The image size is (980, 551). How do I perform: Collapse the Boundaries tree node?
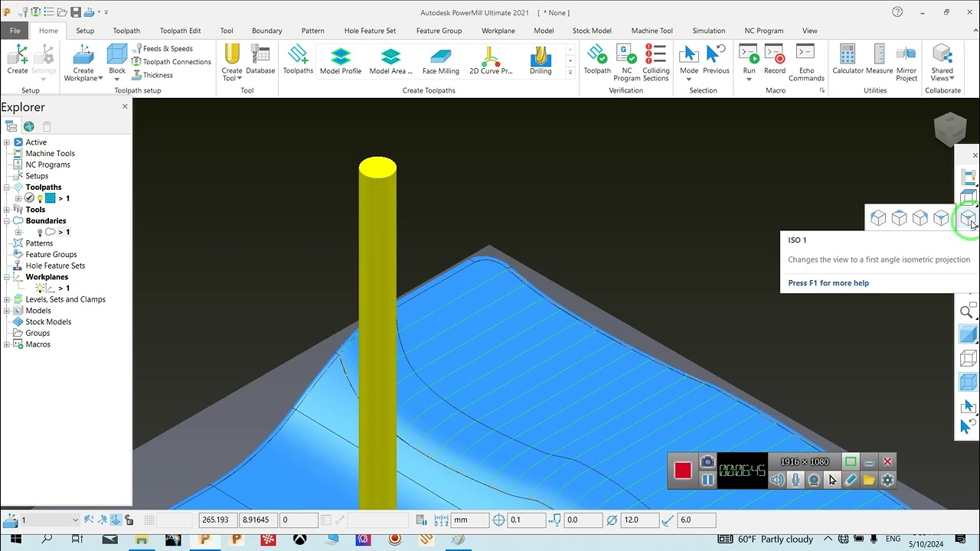(7, 221)
